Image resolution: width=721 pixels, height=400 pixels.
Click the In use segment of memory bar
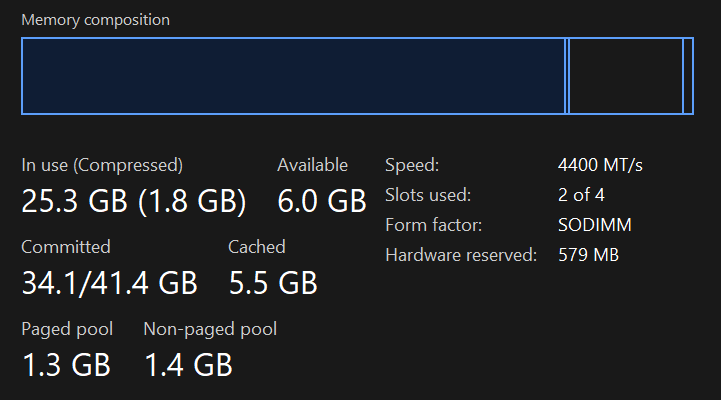pos(293,76)
